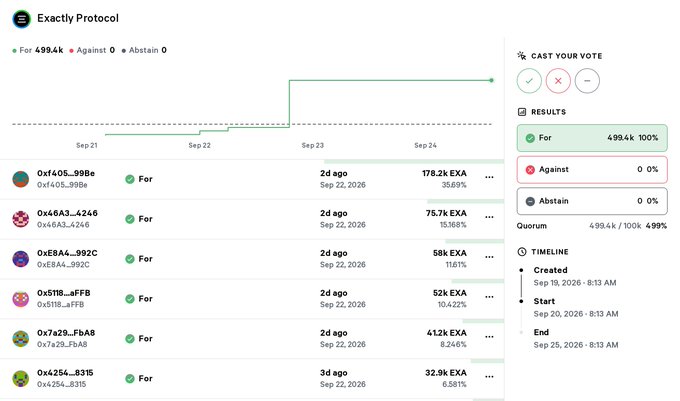Click the Against 0 legend entry
680x401 pixels.
pyautogui.click(x=92, y=50)
